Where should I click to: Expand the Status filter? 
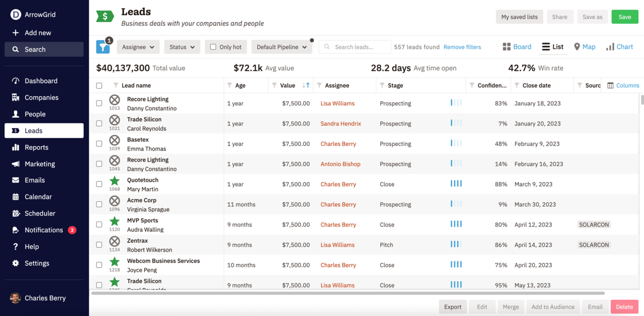(182, 47)
